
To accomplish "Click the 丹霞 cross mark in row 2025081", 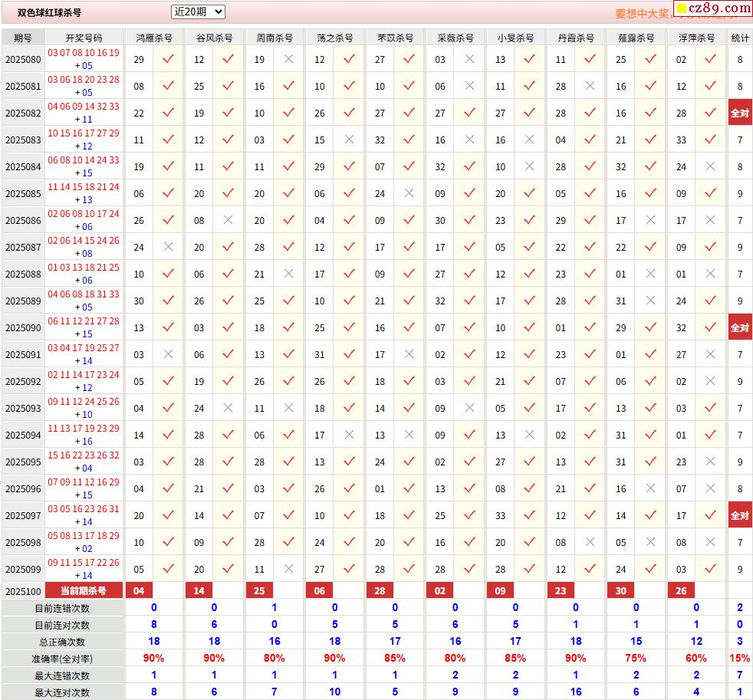I will 590,85.
